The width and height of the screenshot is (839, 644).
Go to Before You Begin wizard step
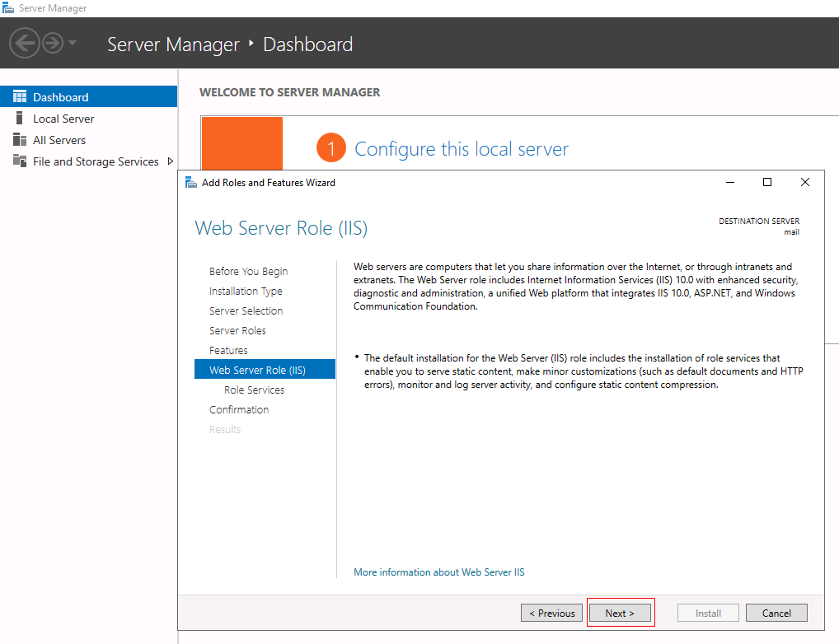pyautogui.click(x=248, y=271)
